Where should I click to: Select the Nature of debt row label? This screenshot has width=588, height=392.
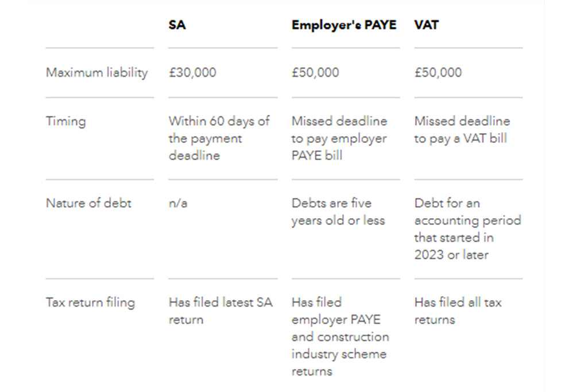tap(88, 203)
